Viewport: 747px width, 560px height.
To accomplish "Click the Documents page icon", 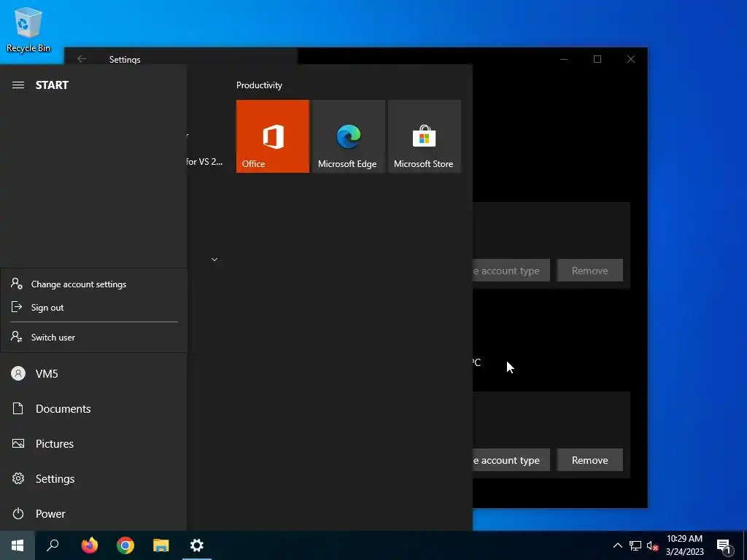I will (x=18, y=408).
